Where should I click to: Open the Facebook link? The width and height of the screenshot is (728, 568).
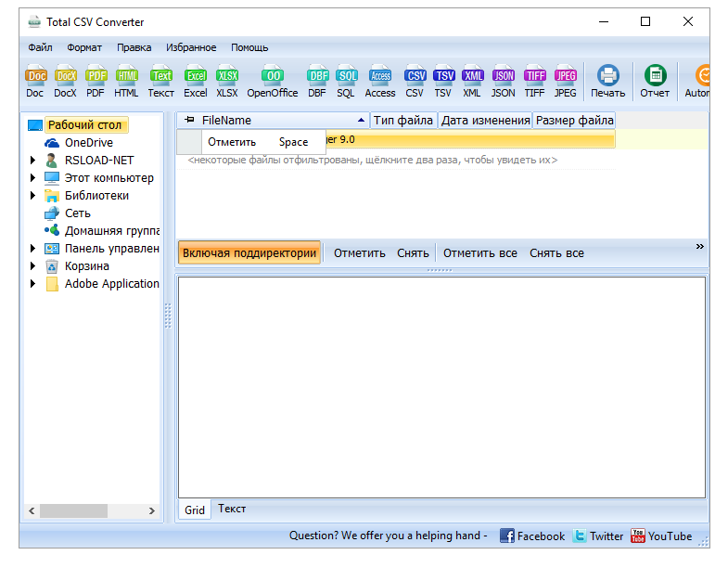tap(532, 536)
